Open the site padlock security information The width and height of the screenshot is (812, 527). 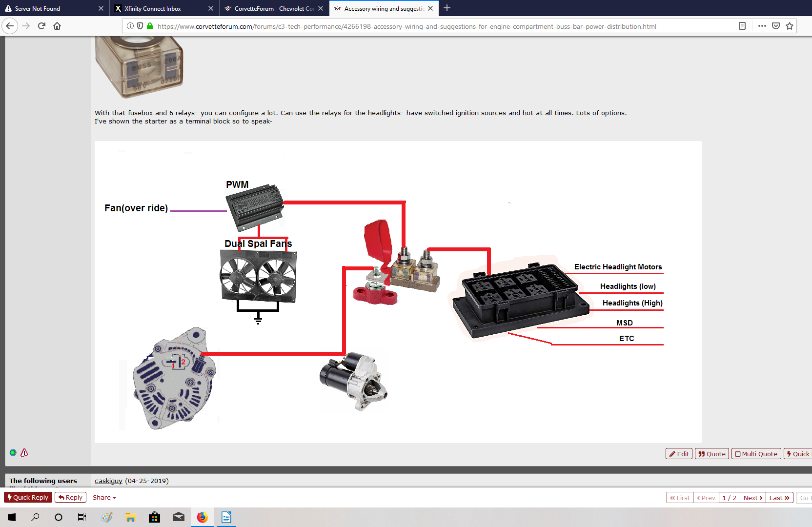click(150, 26)
